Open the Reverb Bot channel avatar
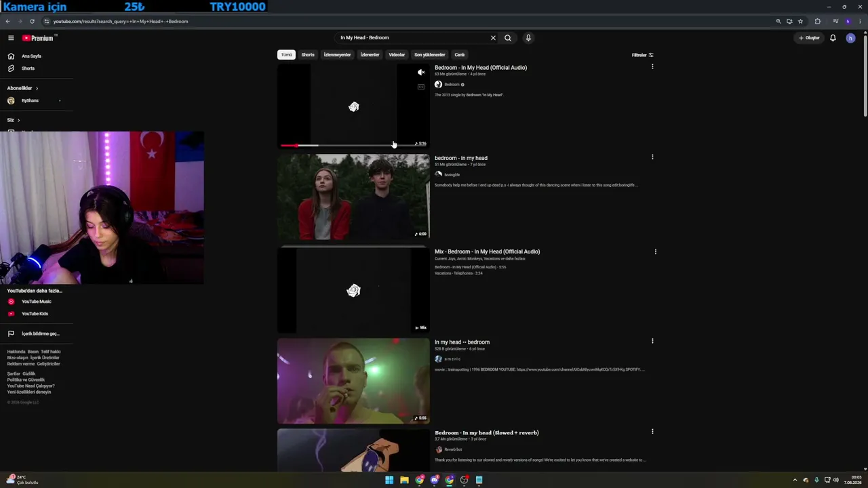This screenshot has height=488, width=868. tap(438, 449)
